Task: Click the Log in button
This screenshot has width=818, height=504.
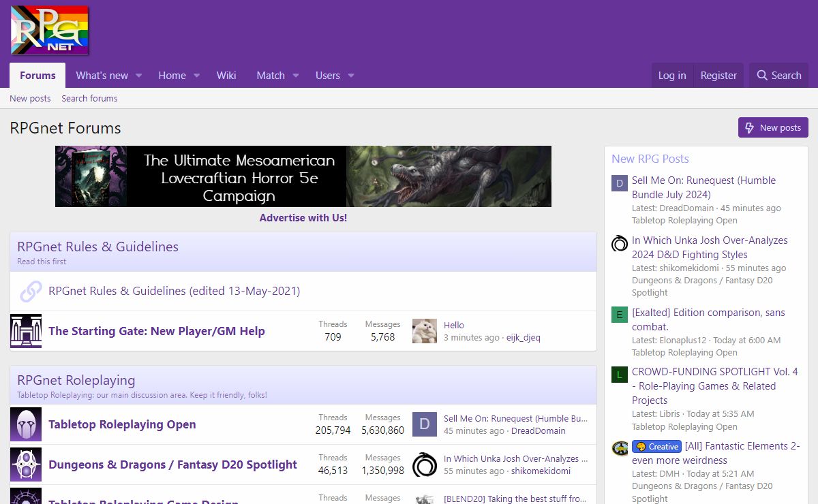Action: (x=672, y=76)
